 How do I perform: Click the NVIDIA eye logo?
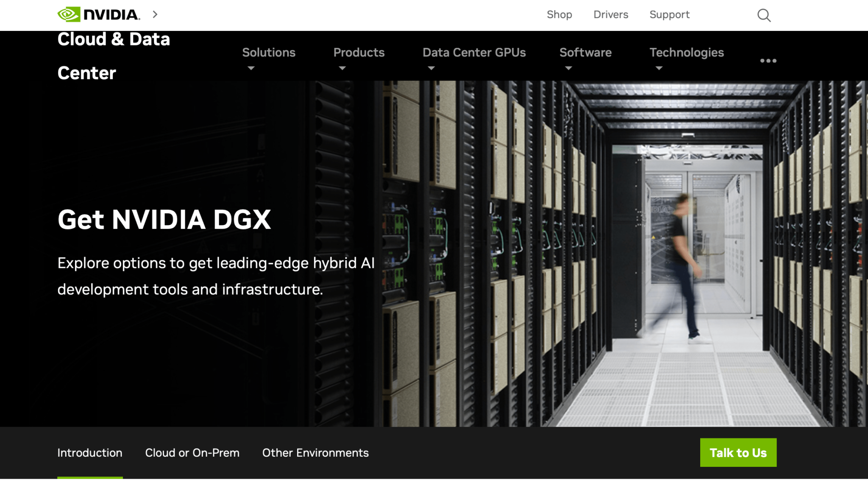pyautogui.click(x=69, y=14)
